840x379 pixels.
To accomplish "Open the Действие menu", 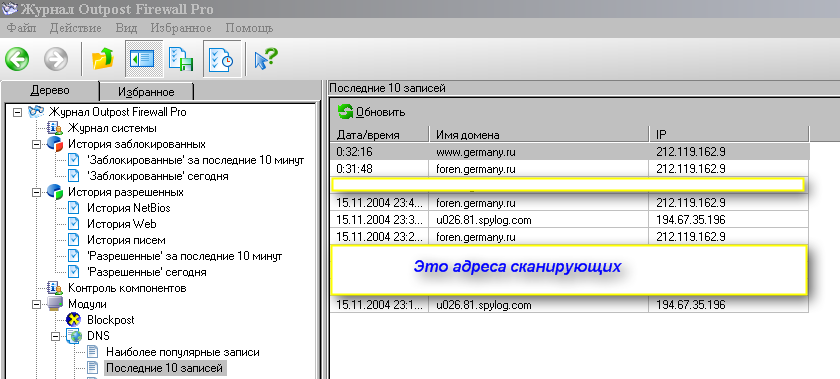I will coord(76,28).
